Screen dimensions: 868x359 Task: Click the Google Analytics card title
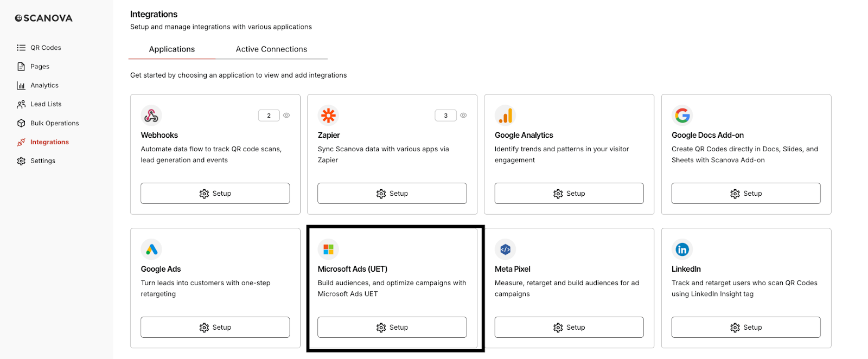[524, 135]
